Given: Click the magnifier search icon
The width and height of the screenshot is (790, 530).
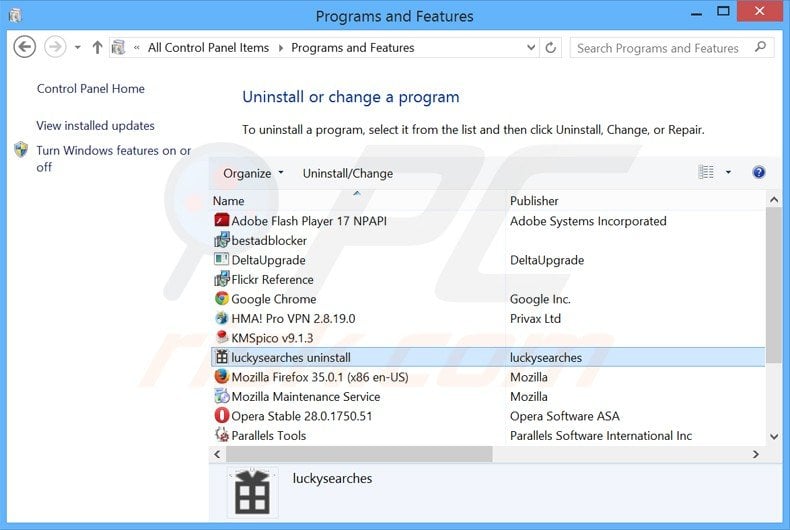Looking at the screenshot, I should pyautogui.click(x=760, y=47).
